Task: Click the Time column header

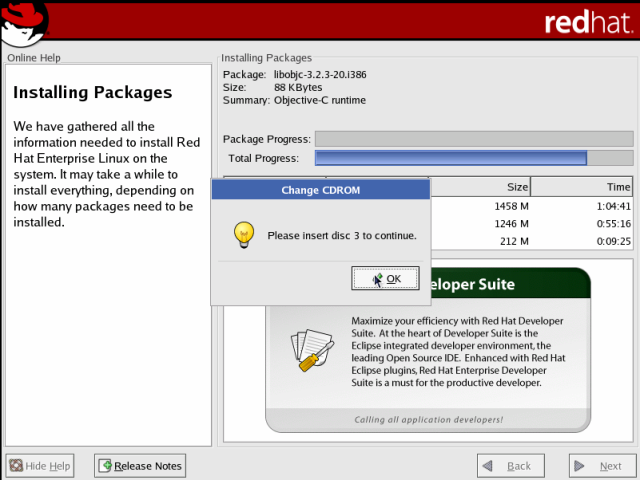Action: [582, 187]
